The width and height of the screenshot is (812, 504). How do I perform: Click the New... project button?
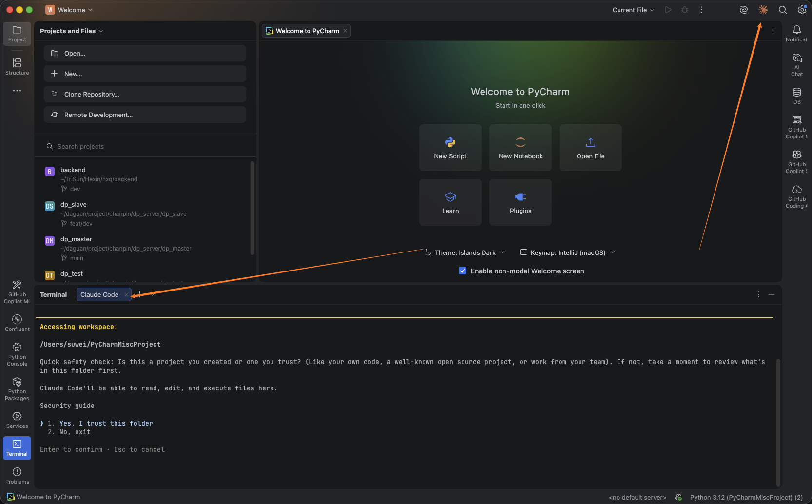145,74
